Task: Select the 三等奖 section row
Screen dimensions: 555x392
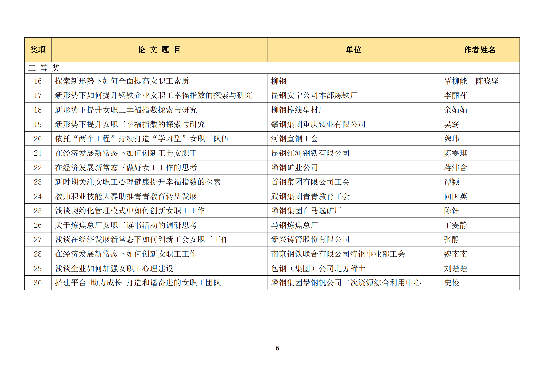Action: pyautogui.click(x=272, y=68)
